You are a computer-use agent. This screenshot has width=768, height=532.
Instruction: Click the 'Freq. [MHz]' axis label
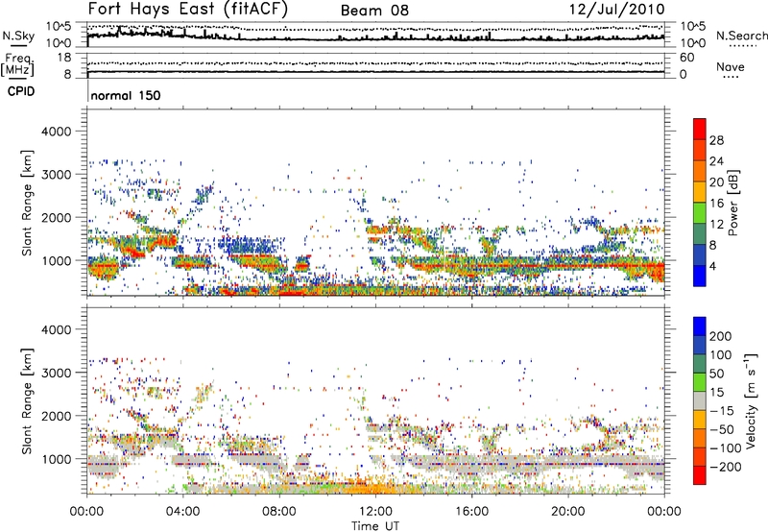pos(17,64)
